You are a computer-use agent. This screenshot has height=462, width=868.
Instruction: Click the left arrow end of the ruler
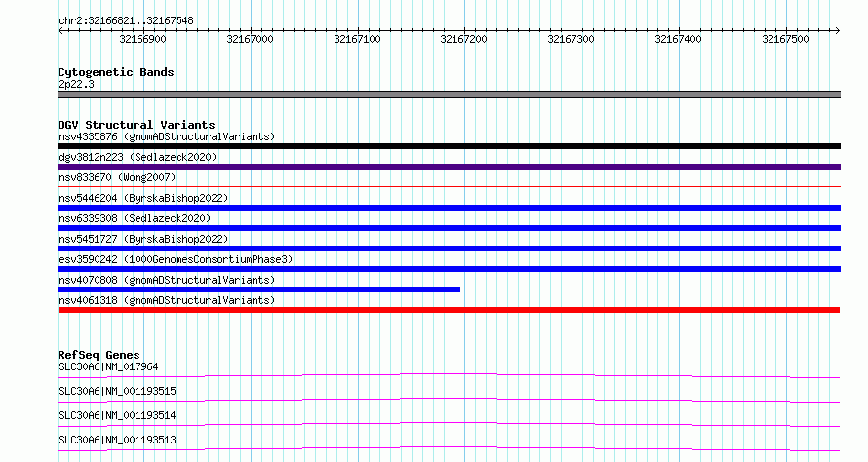point(60,30)
